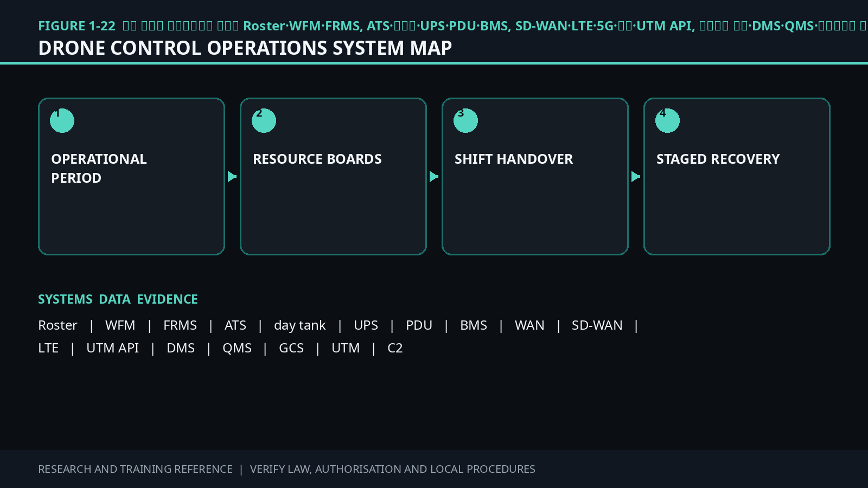
Task: Click the FIGURE 1-22 label
Action: (x=76, y=26)
